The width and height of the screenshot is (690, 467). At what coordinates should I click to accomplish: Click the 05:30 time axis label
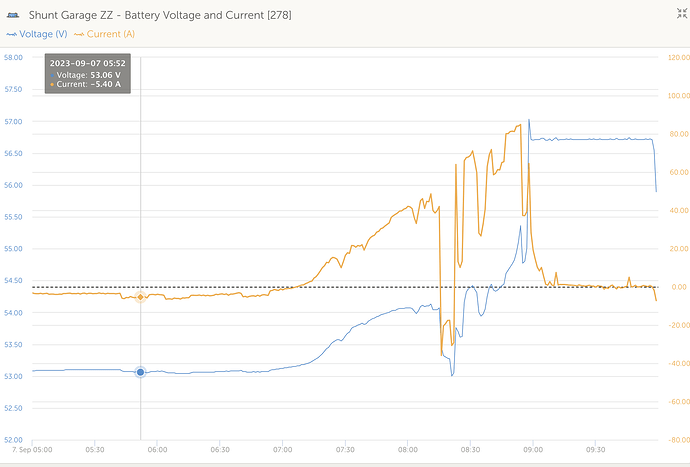pos(95,450)
